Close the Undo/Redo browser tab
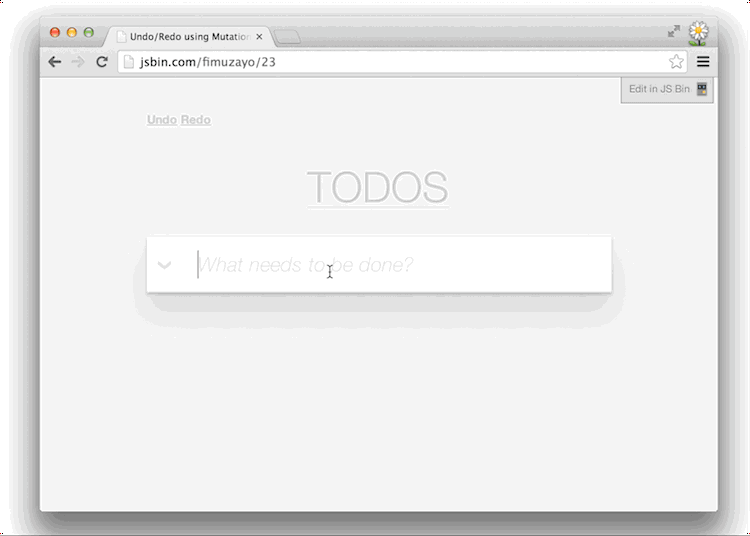This screenshot has height=536, width=750. click(259, 37)
